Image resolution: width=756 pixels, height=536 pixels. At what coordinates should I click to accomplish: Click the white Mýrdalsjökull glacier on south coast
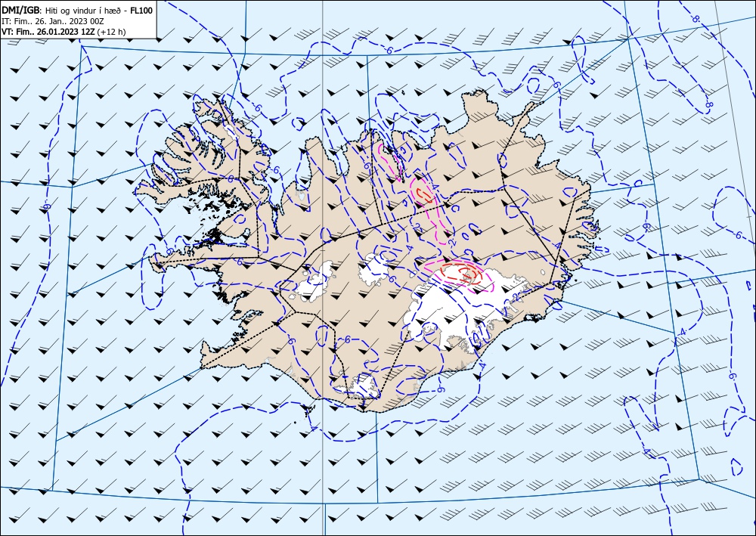[364, 386]
